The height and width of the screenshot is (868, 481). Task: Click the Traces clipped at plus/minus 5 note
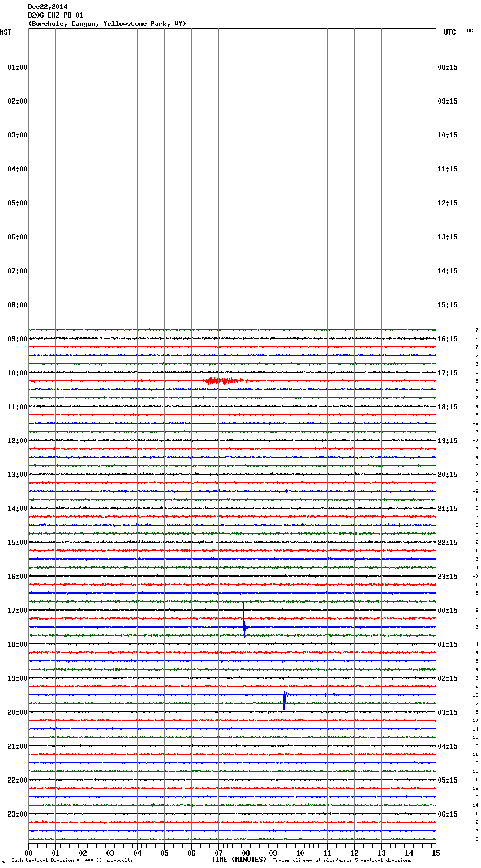342,860
